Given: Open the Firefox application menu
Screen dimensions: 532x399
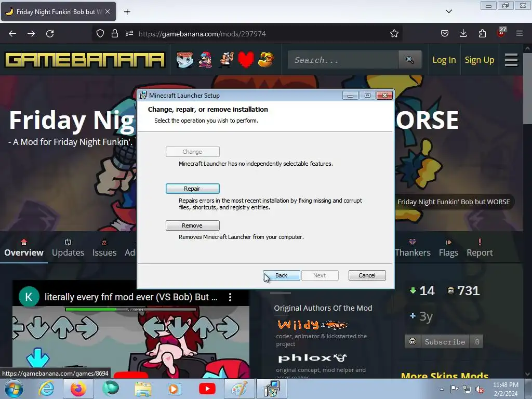Looking at the screenshot, I should [x=520, y=33].
